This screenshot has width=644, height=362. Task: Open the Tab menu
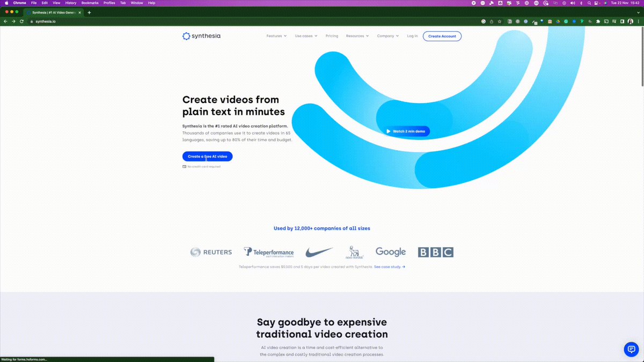pyautogui.click(x=123, y=3)
